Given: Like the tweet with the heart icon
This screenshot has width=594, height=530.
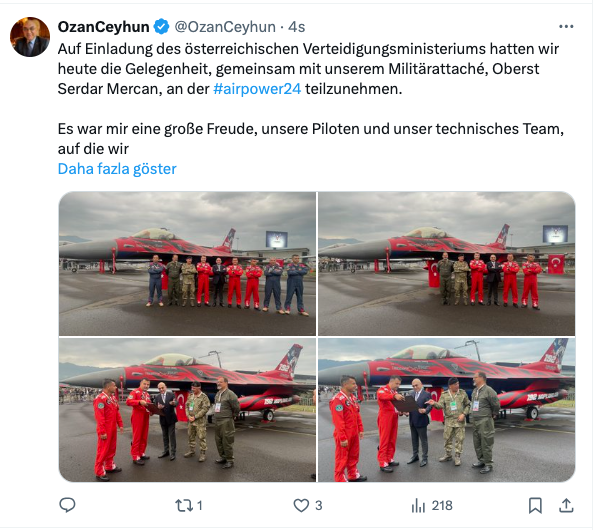Looking at the screenshot, I should pyautogui.click(x=301, y=505).
